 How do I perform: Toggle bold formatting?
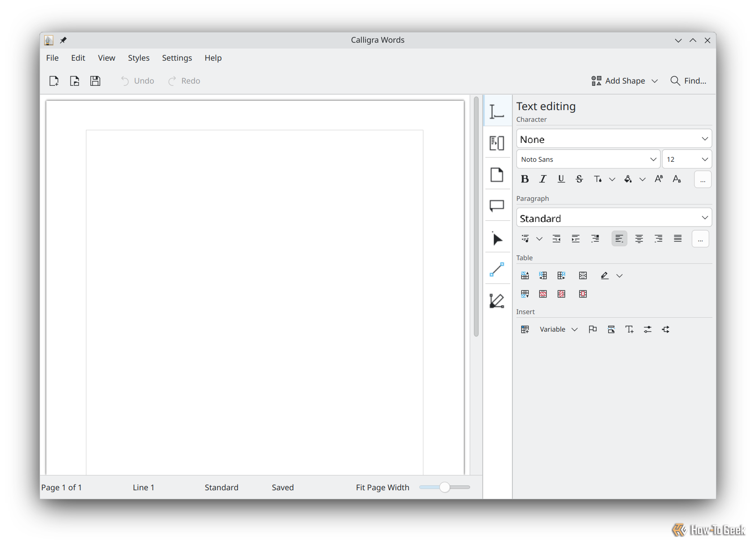click(x=525, y=179)
